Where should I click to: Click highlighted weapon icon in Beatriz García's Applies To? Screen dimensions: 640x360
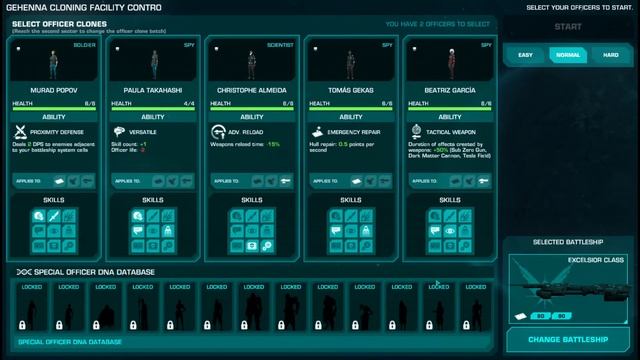[483, 181]
